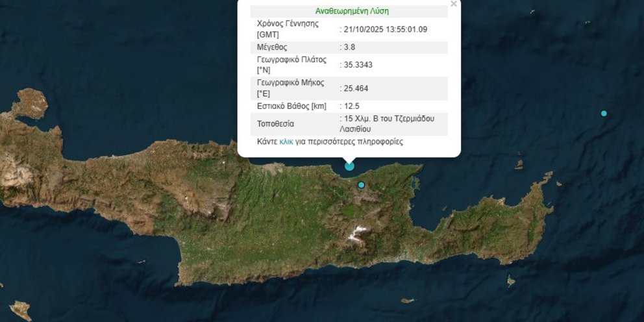
Task: Click the magnitude value 3.8
Action: pos(351,47)
